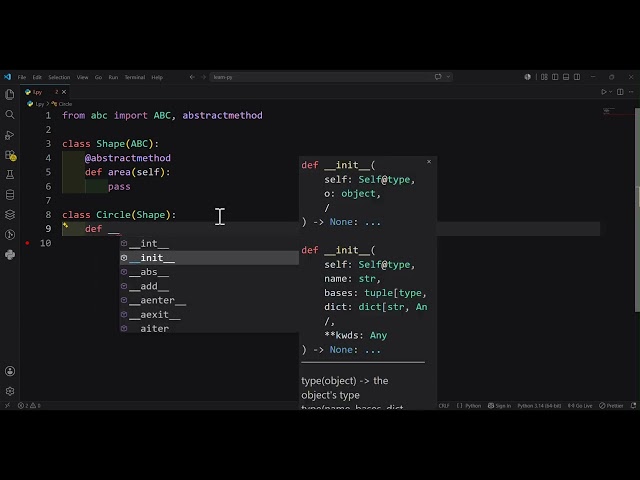640x480 pixels.
Task: Open the Extensions view
Action: pyautogui.click(x=10, y=155)
